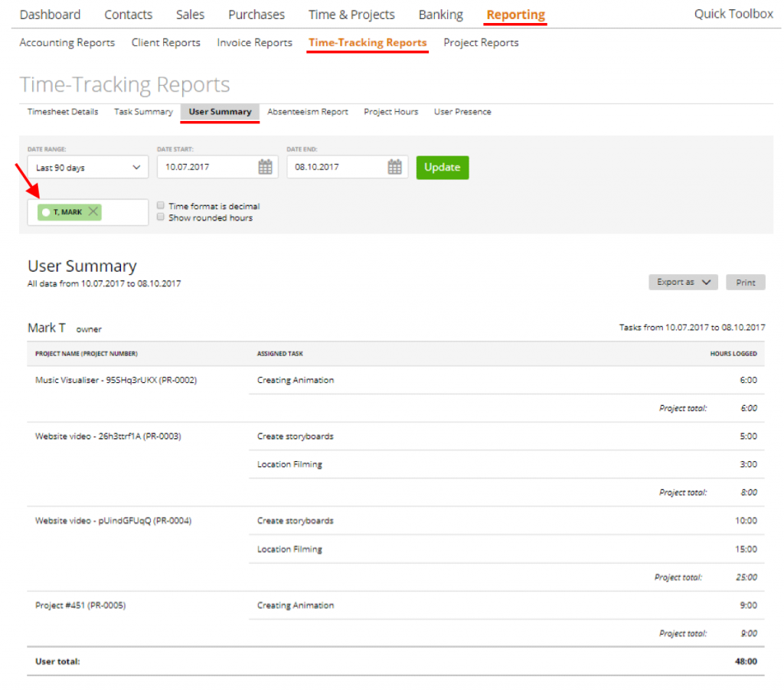
Task: Toggle Show rounded hours checkbox
Action: (161, 217)
